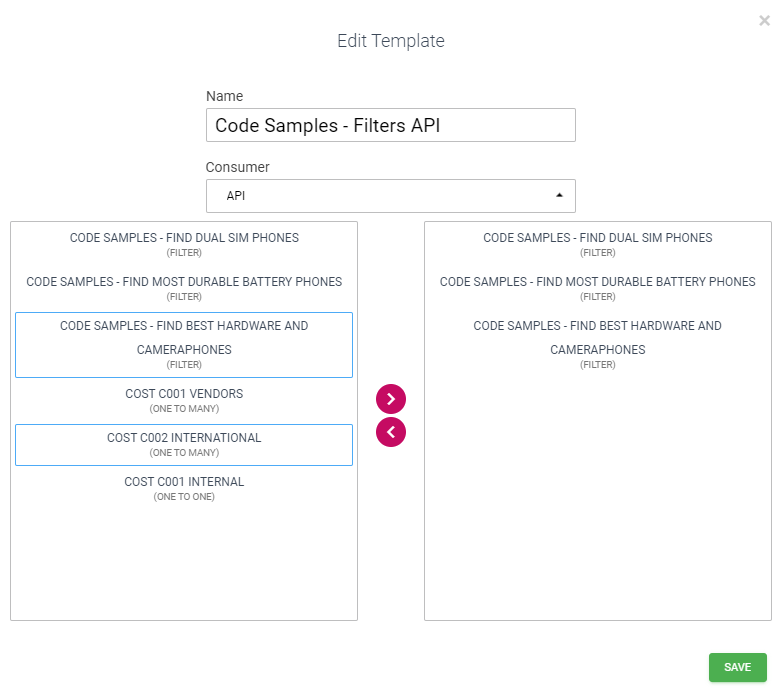This screenshot has height=690, width=778.
Task: Select COST C002 INTERNATIONAL item
Action: tap(184, 444)
